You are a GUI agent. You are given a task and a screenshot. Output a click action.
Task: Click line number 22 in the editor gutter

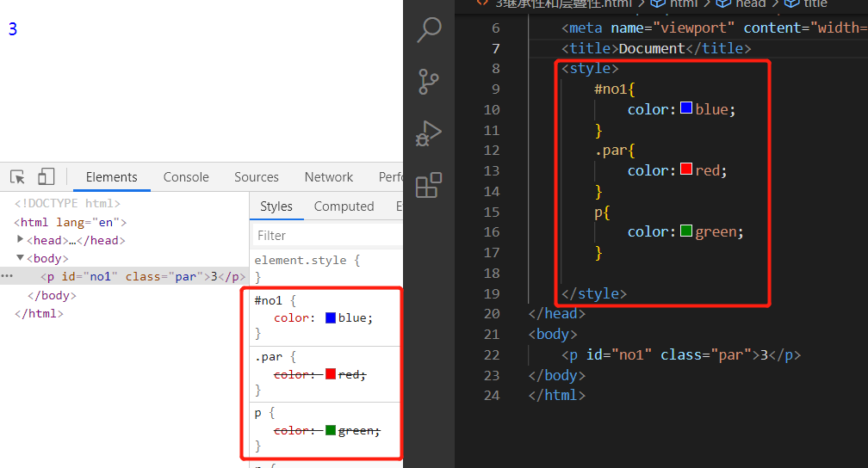tap(492, 355)
